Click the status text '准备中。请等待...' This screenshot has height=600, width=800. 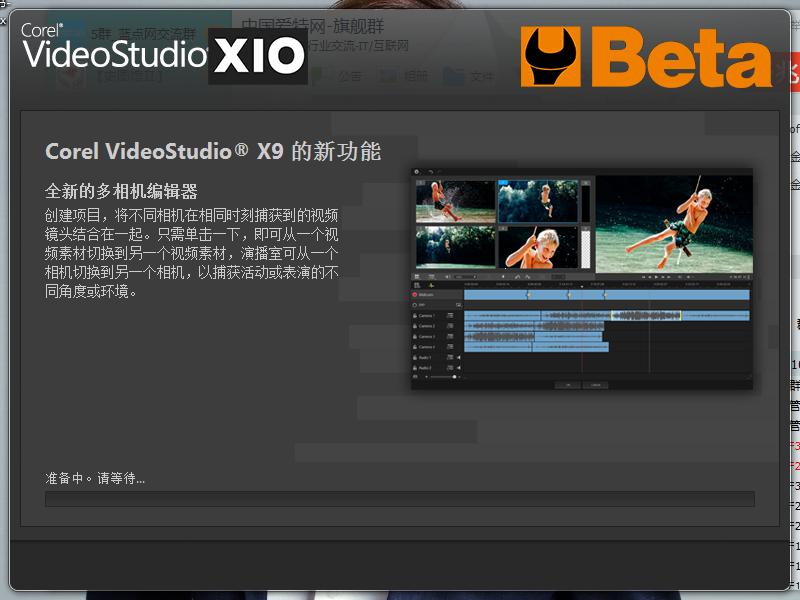[x=95, y=478]
